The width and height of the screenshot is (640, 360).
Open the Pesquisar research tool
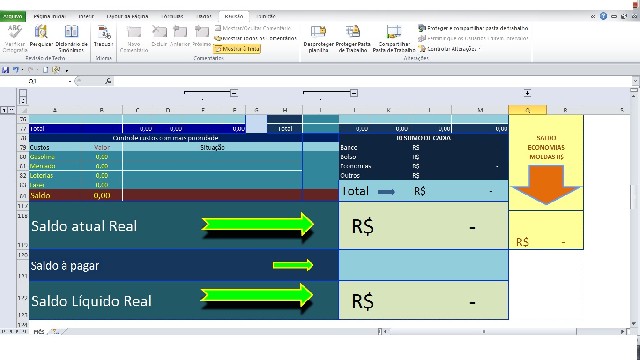[x=41, y=36]
